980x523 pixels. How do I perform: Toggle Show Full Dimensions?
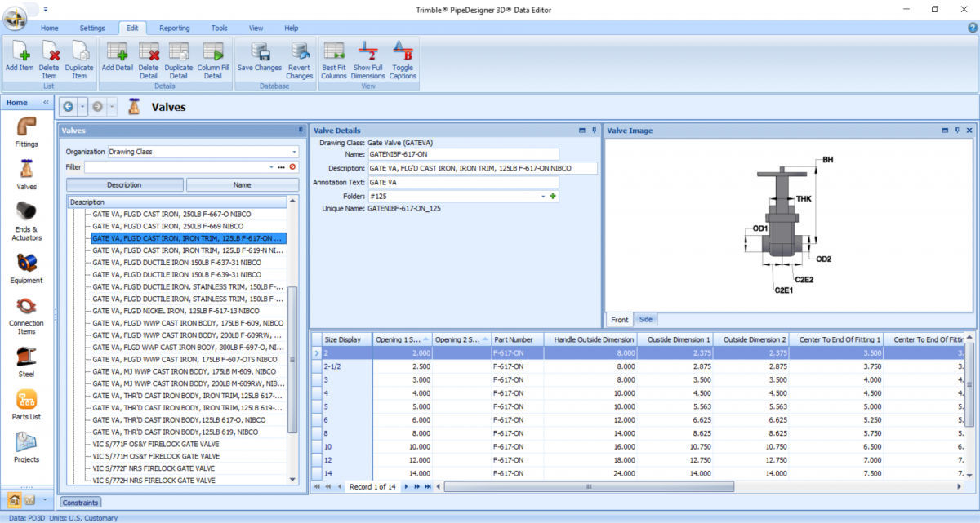click(368, 57)
